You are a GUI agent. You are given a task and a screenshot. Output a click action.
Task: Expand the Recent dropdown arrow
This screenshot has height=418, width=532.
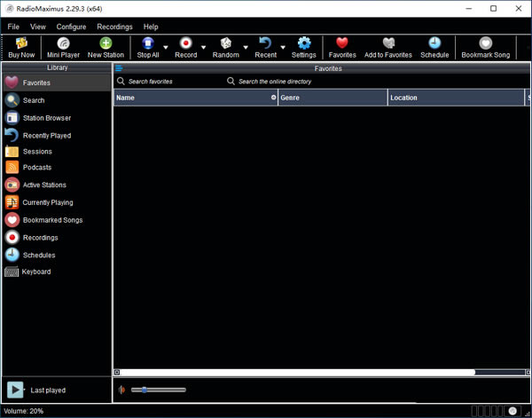(283, 48)
